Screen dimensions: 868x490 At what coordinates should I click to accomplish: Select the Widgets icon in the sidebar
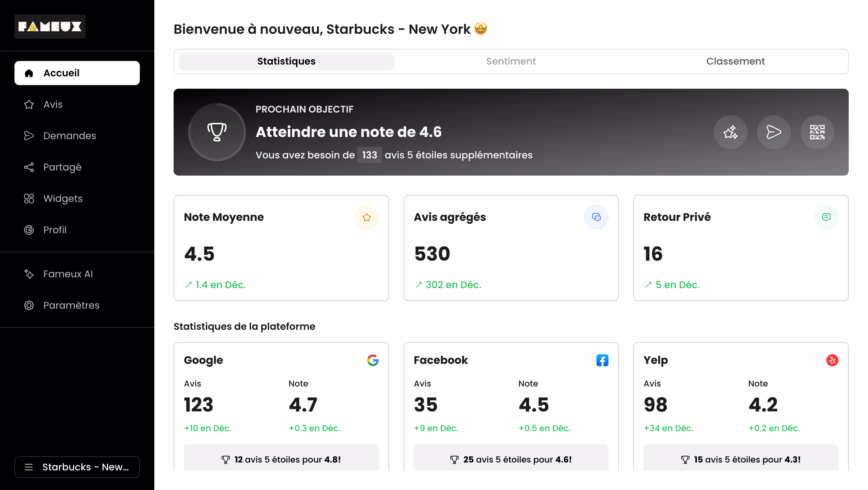(29, 198)
